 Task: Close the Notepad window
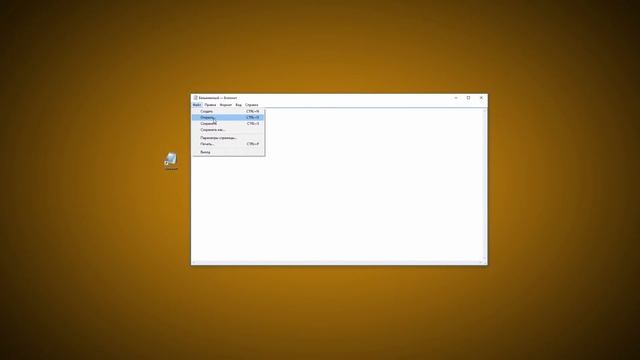[481, 98]
